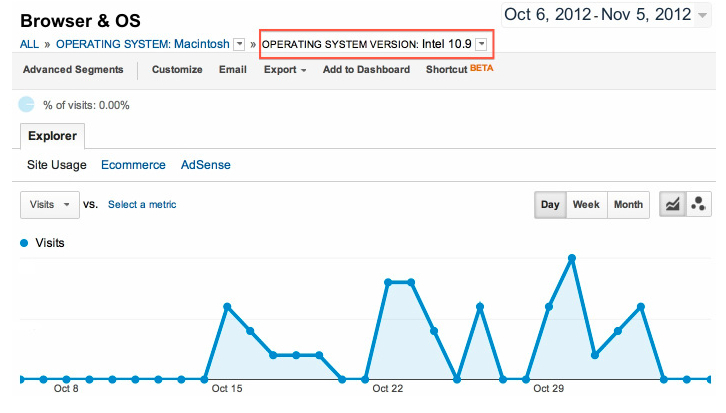Screen dimensions: 726x413
Task: Expand the Operating System Macintosh dropdown
Action: (x=239, y=45)
